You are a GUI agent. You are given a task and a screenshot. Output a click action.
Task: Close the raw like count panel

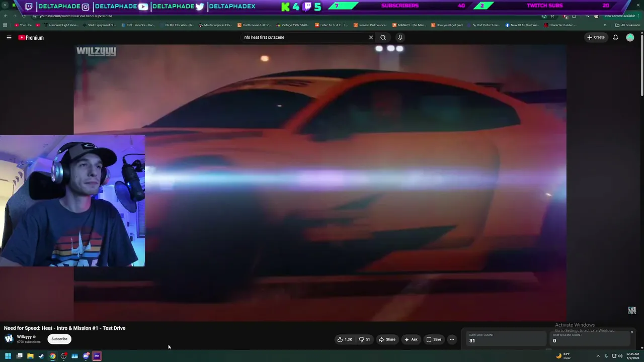(632, 332)
